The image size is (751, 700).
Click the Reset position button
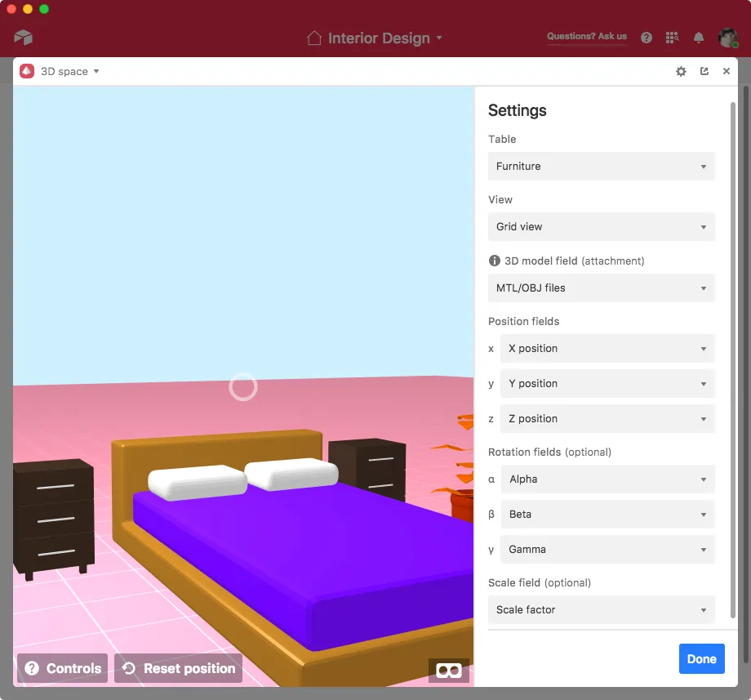[x=179, y=668]
